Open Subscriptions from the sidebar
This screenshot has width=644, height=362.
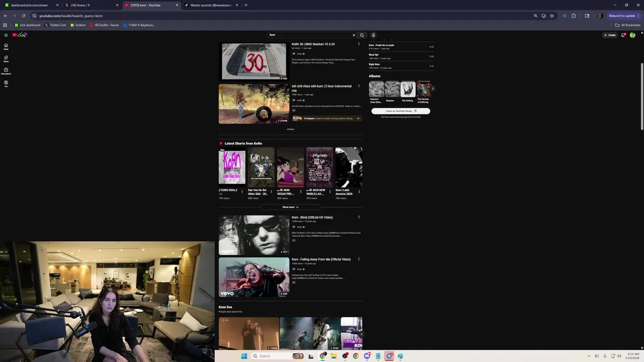pos(6,71)
